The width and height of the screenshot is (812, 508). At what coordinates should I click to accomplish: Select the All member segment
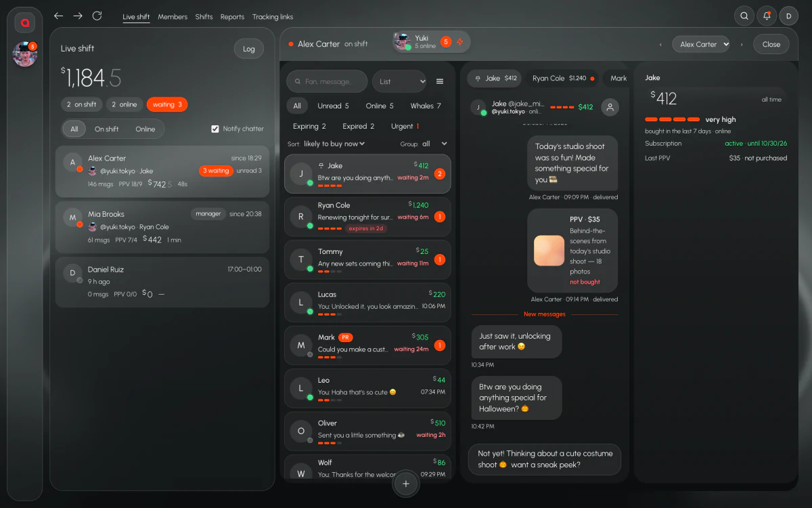coord(74,129)
